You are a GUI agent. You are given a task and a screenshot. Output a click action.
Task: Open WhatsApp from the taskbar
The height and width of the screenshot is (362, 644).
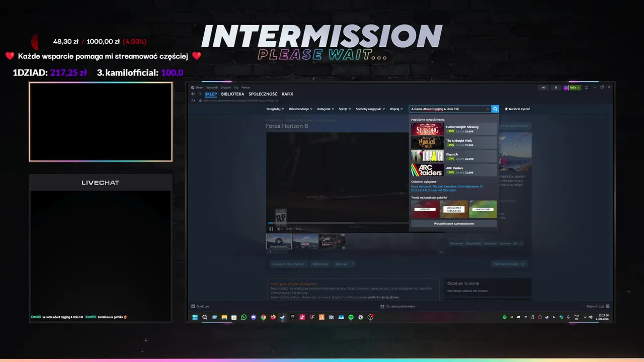[244, 317]
